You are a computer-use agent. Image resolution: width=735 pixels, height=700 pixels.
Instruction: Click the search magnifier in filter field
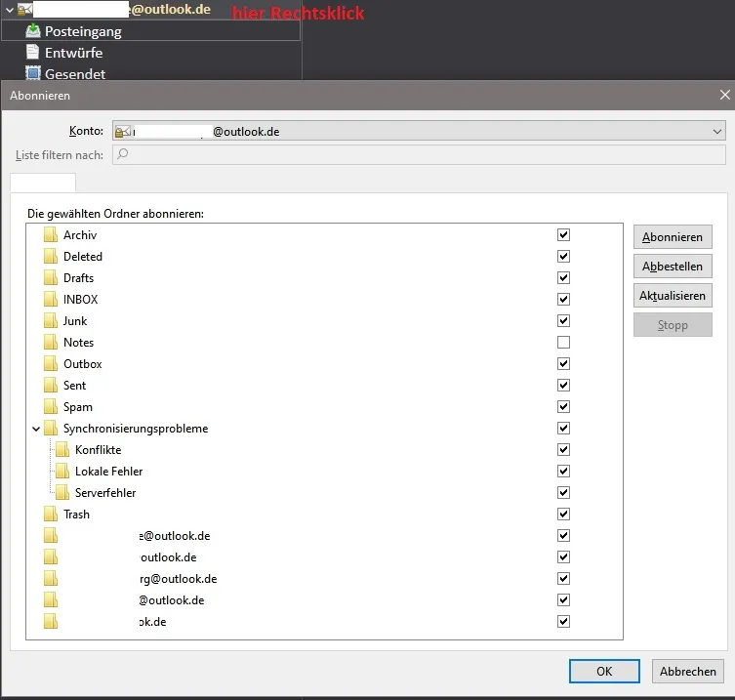[x=122, y=154]
